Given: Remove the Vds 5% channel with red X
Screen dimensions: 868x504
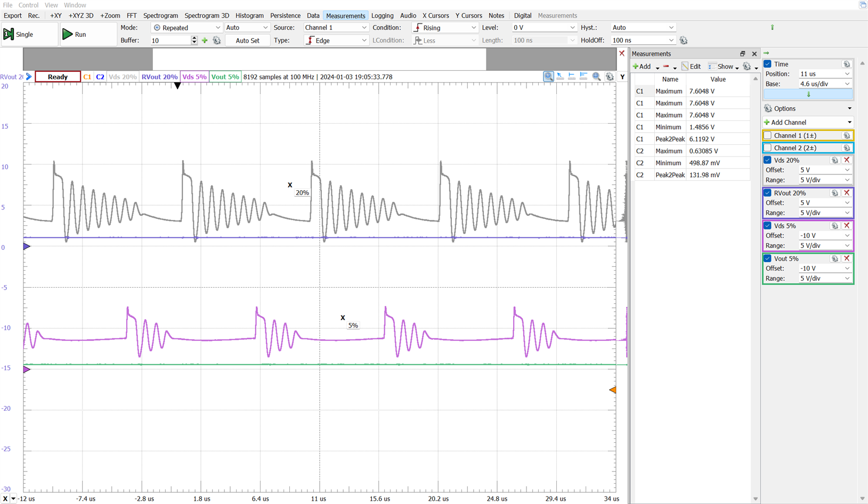Looking at the screenshot, I should [x=847, y=226].
